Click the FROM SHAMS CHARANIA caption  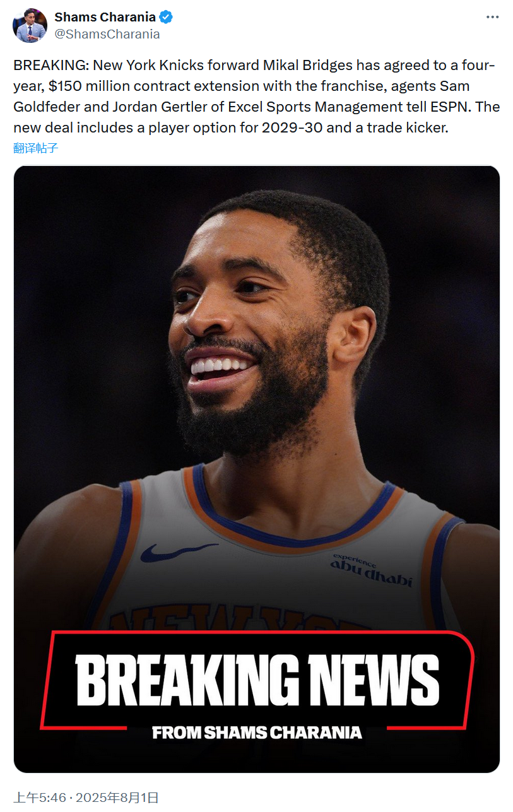257,733
